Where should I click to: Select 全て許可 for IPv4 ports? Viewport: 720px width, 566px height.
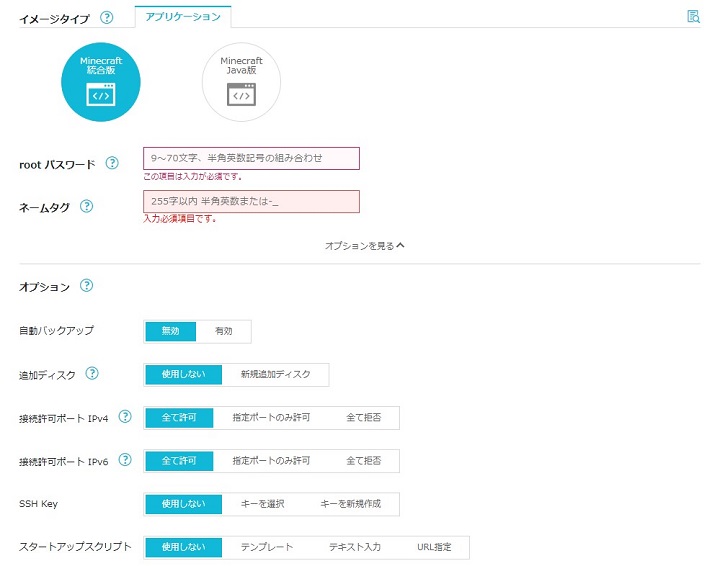pos(180,418)
